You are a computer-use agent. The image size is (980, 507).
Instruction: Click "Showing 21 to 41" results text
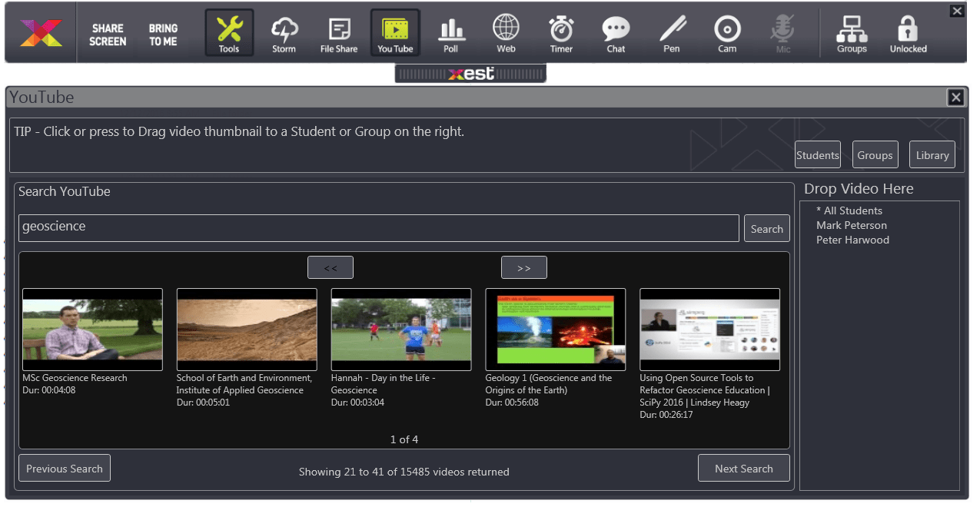pos(404,472)
